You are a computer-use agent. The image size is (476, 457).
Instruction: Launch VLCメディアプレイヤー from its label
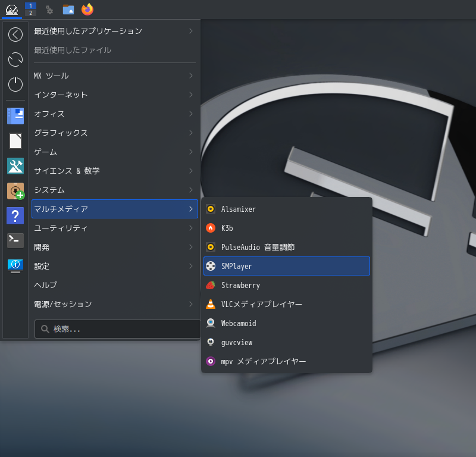point(261,304)
